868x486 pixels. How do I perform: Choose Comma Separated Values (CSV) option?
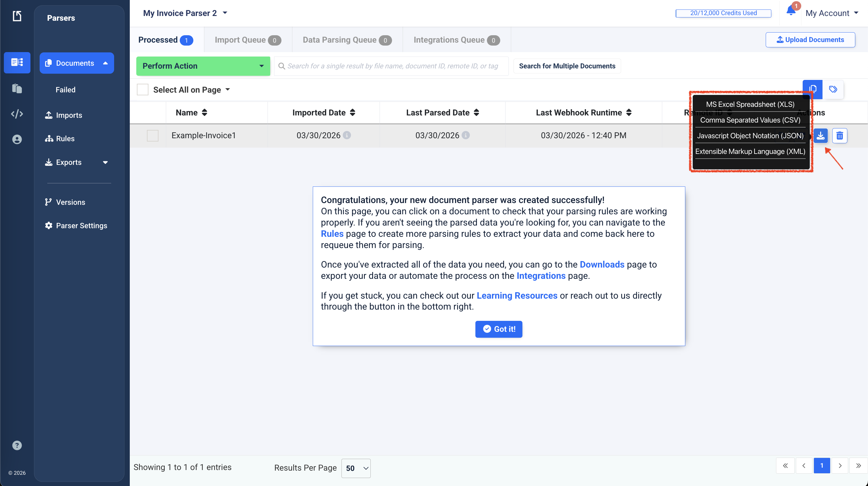click(750, 120)
